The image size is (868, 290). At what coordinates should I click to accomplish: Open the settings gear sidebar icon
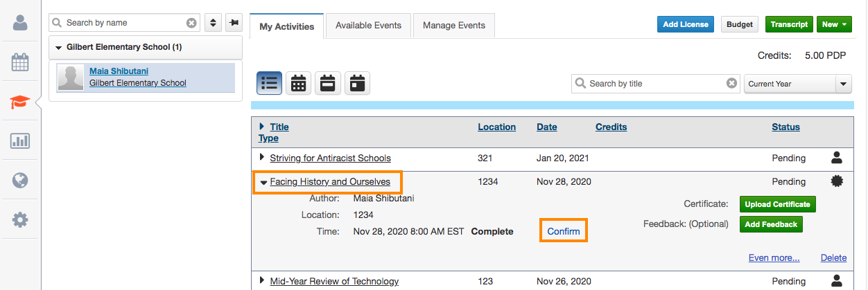coord(20,220)
